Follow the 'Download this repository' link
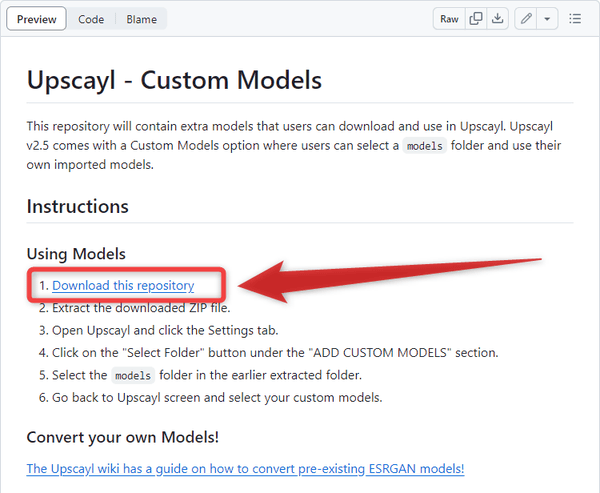 [x=123, y=286]
